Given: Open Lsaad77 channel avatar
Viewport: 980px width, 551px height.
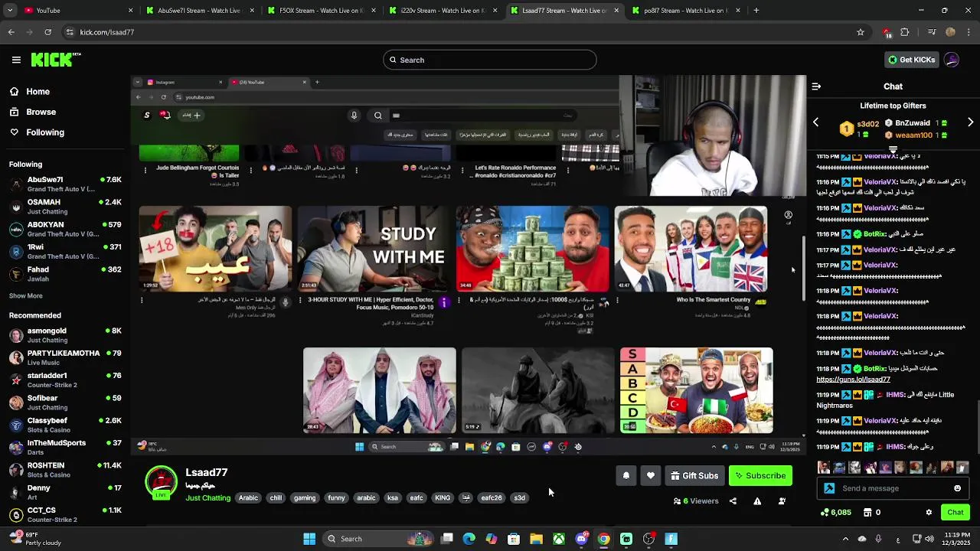Looking at the screenshot, I should click(161, 483).
